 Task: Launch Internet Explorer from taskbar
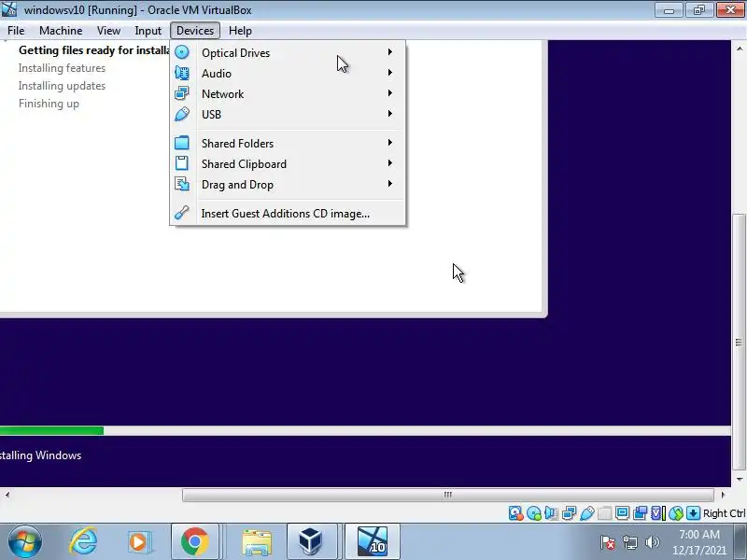pos(84,541)
